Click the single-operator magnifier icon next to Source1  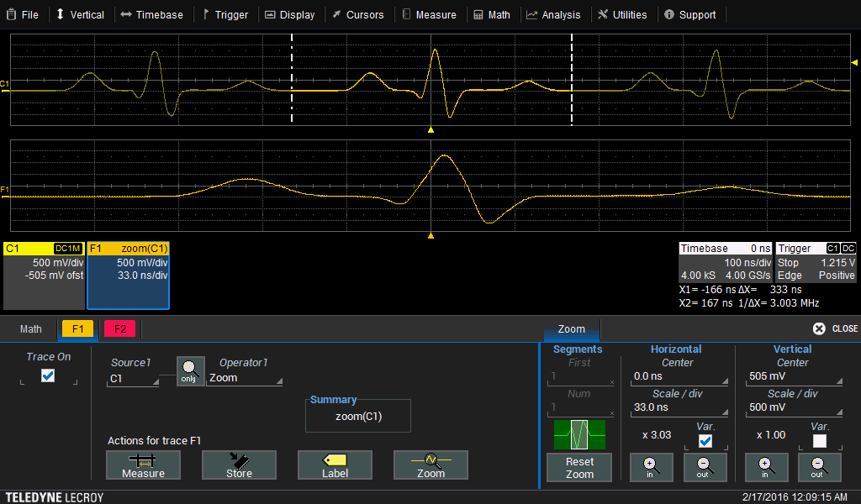click(x=190, y=370)
